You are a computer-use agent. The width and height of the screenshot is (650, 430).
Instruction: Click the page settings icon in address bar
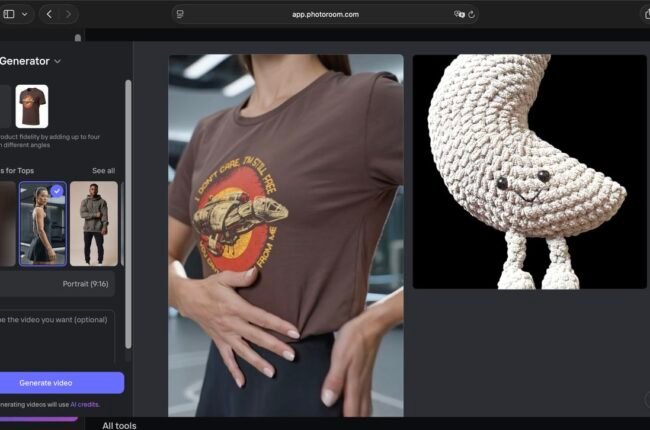(x=180, y=14)
